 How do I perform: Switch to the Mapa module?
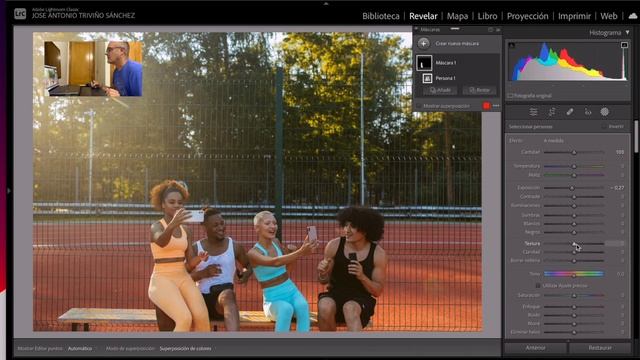457,16
